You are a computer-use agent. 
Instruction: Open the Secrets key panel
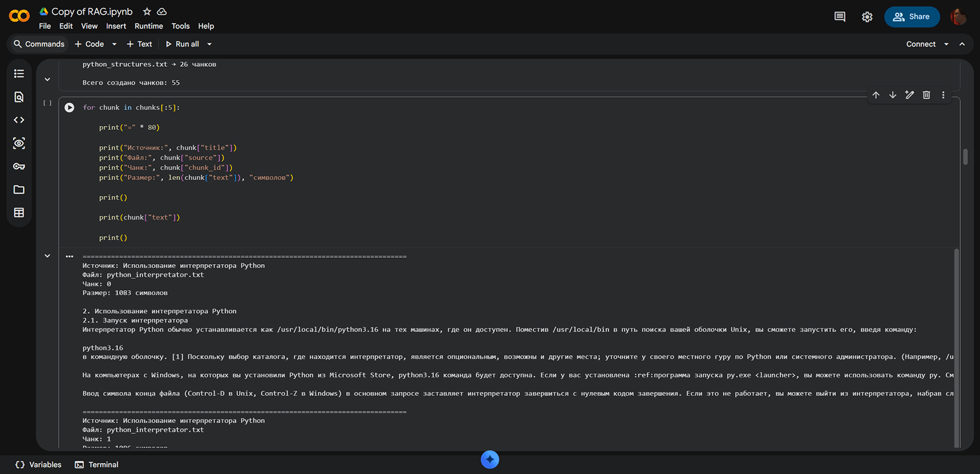(x=19, y=166)
